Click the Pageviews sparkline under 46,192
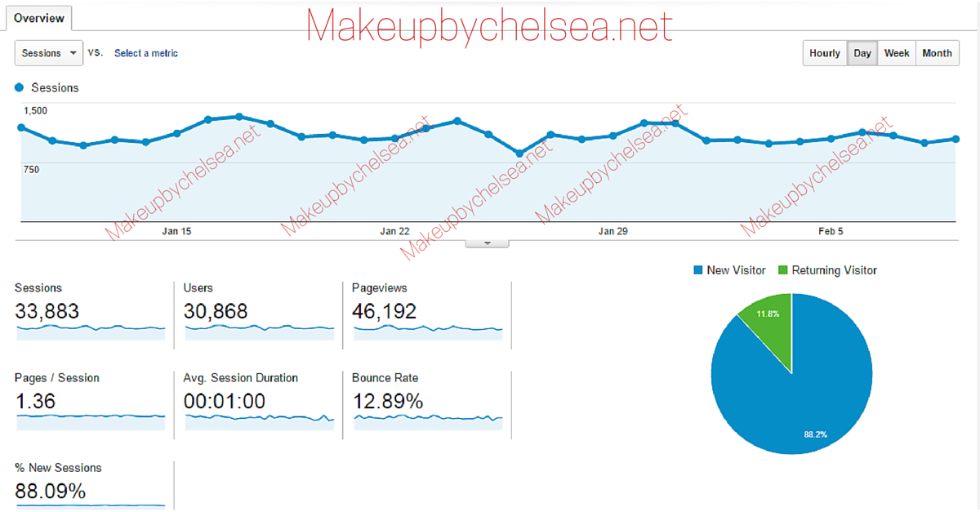This screenshot has width=980, height=512. click(x=428, y=332)
